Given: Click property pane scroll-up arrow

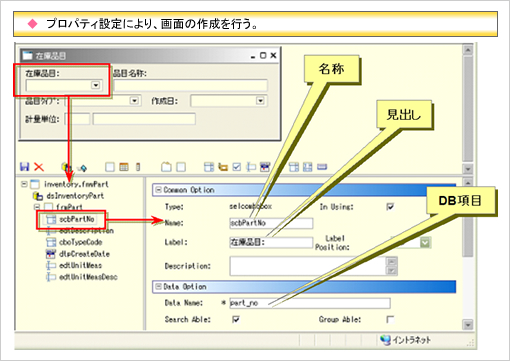Looking at the screenshot, I should (x=468, y=183).
